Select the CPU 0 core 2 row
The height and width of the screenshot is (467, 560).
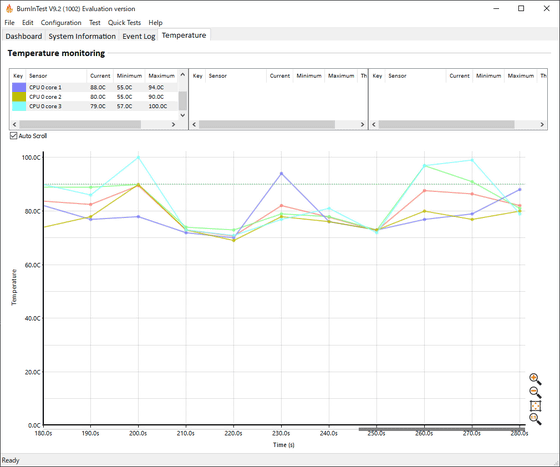(95, 97)
